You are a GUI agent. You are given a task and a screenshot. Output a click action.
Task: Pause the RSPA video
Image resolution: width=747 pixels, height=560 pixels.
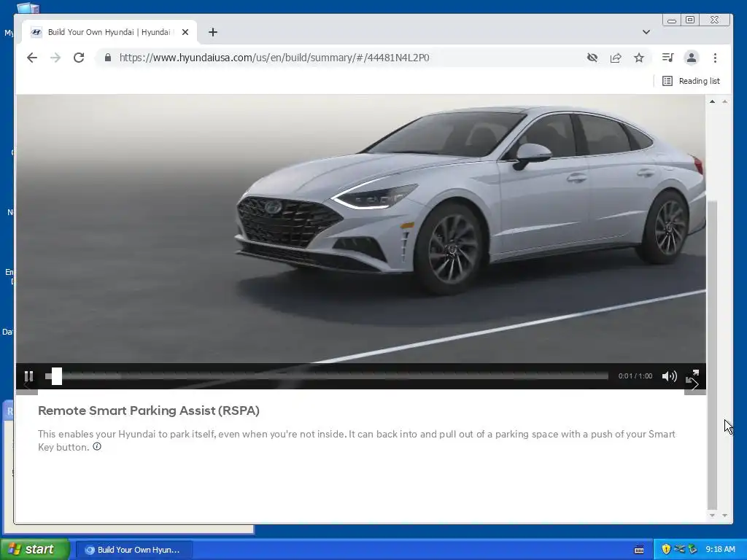[28, 377]
